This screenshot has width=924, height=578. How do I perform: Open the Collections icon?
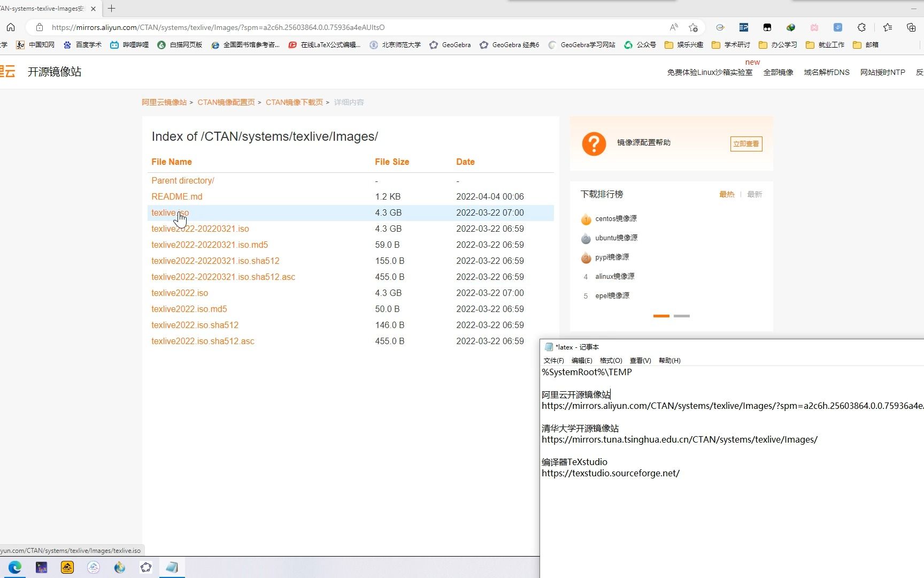coord(911,27)
